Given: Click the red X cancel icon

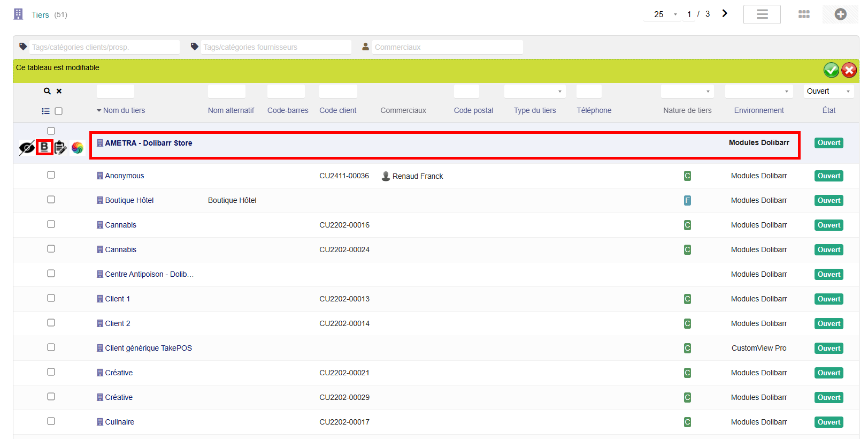Looking at the screenshot, I should [x=849, y=70].
